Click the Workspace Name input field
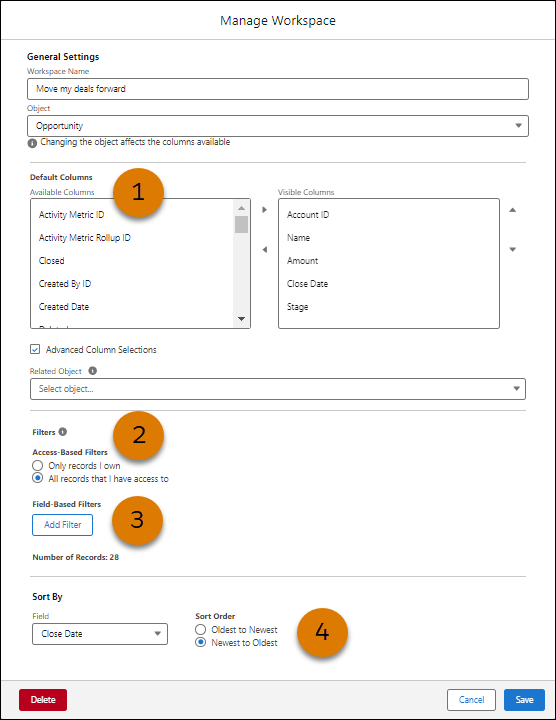This screenshot has height=720, width=556. click(x=278, y=89)
